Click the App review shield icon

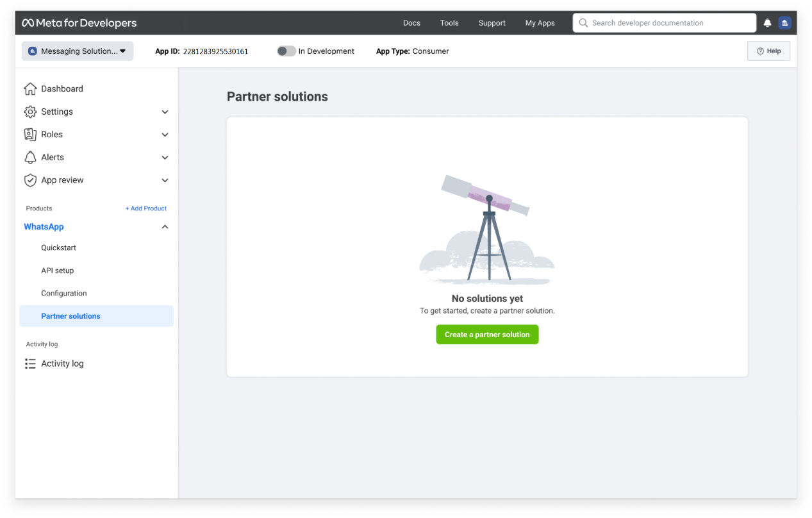(30, 180)
